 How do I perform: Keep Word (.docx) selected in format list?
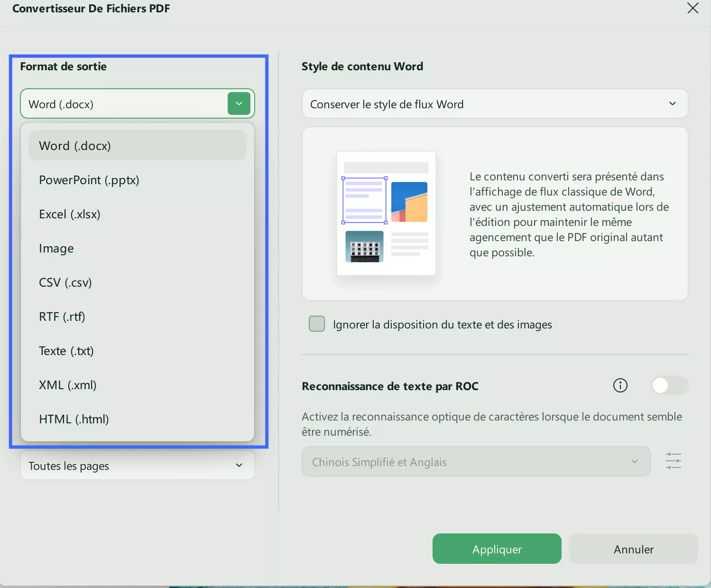pos(74,145)
